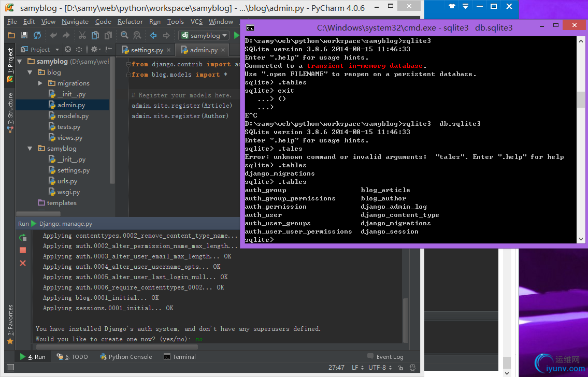Stop the running process with the red square

click(23, 250)
